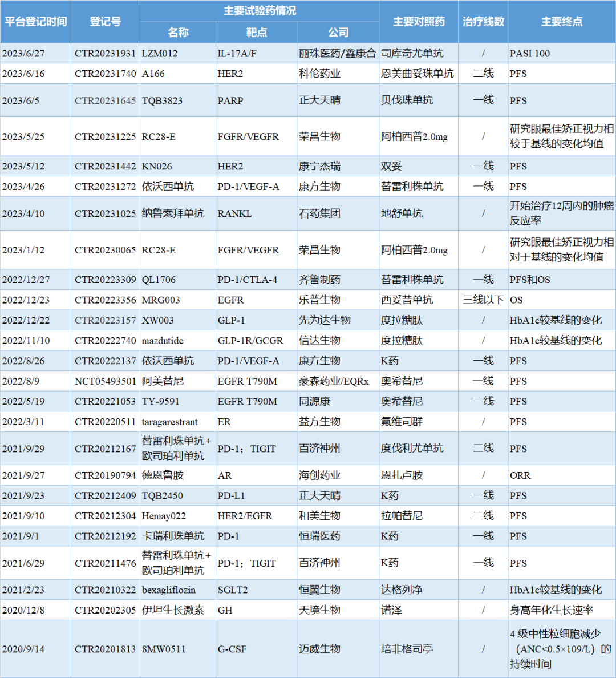Click the RANKL target cell
Screen dimensions: 616x678
(234, 213)
